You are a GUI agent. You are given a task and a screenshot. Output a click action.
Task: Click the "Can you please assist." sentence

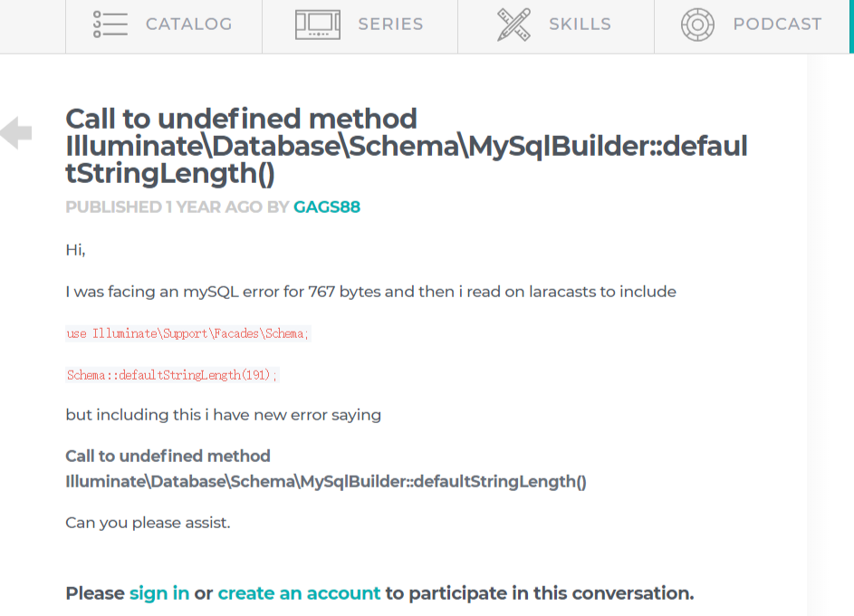[148, 523]
